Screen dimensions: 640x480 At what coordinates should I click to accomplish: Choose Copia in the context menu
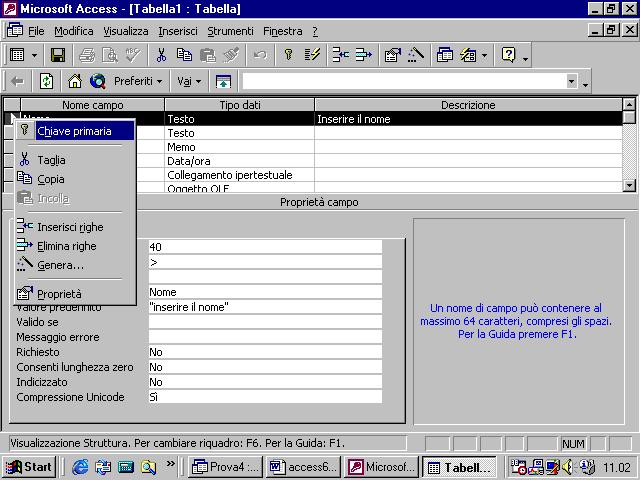[75, 179]
